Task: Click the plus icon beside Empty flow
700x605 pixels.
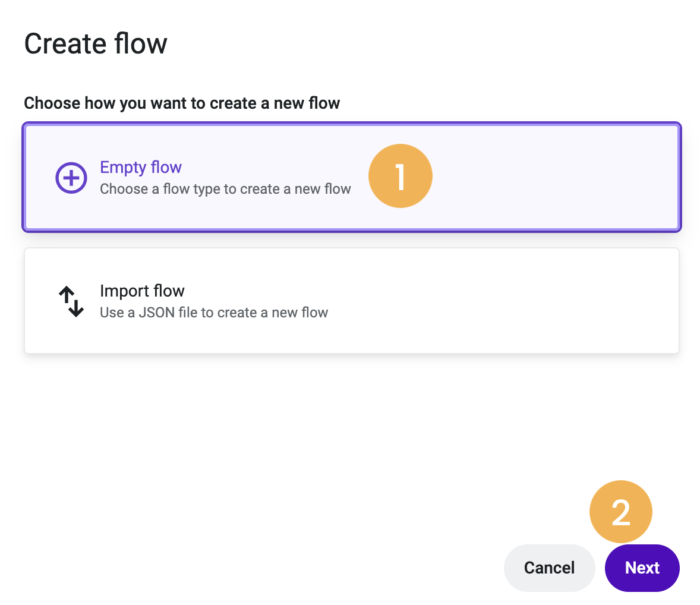Action: 71,178
